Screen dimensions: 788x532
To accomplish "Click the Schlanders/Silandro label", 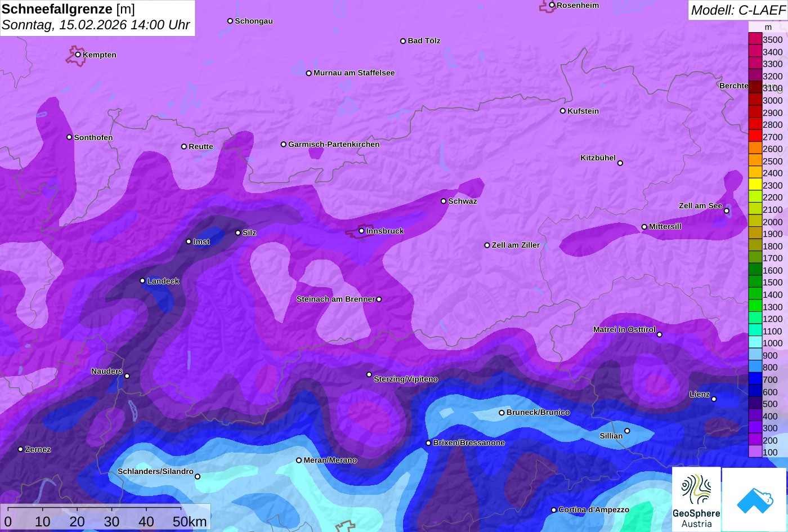I will tap(155, 472).
